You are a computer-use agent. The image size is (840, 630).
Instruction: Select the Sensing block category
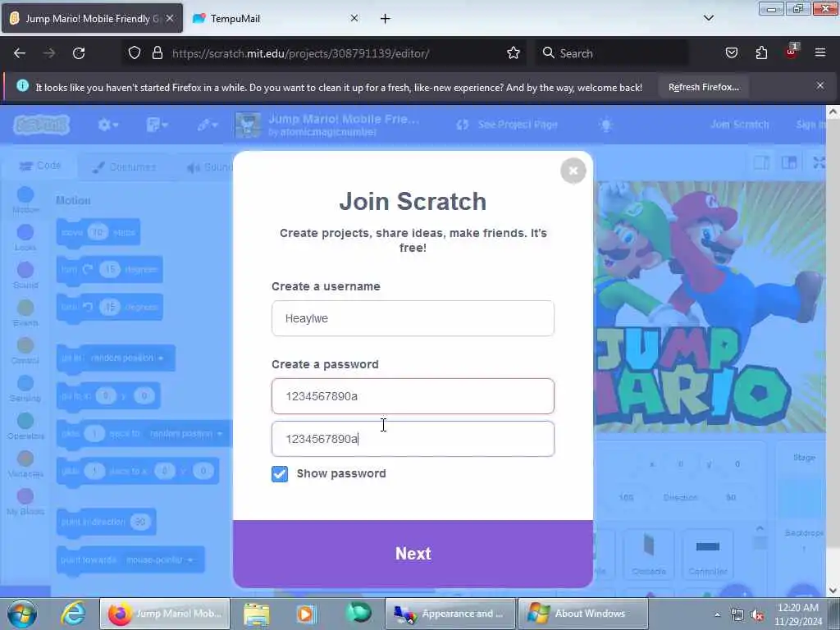pos(25,389)
